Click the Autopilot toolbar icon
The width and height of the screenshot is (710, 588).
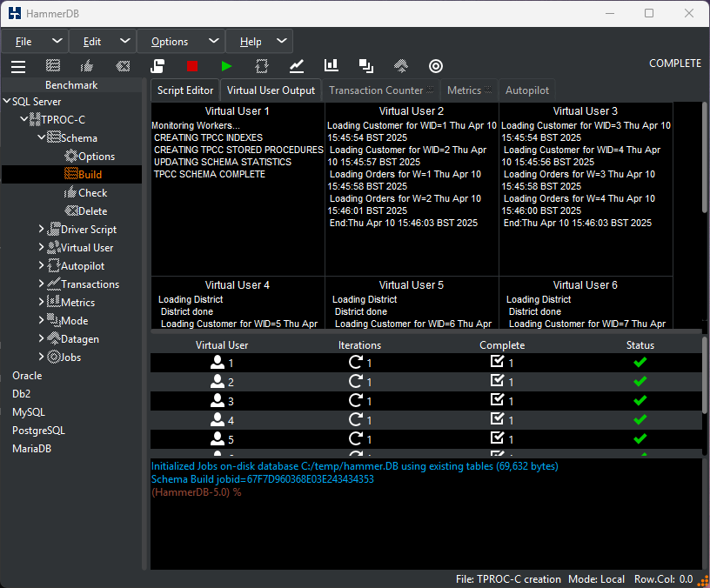pos(262,66)
